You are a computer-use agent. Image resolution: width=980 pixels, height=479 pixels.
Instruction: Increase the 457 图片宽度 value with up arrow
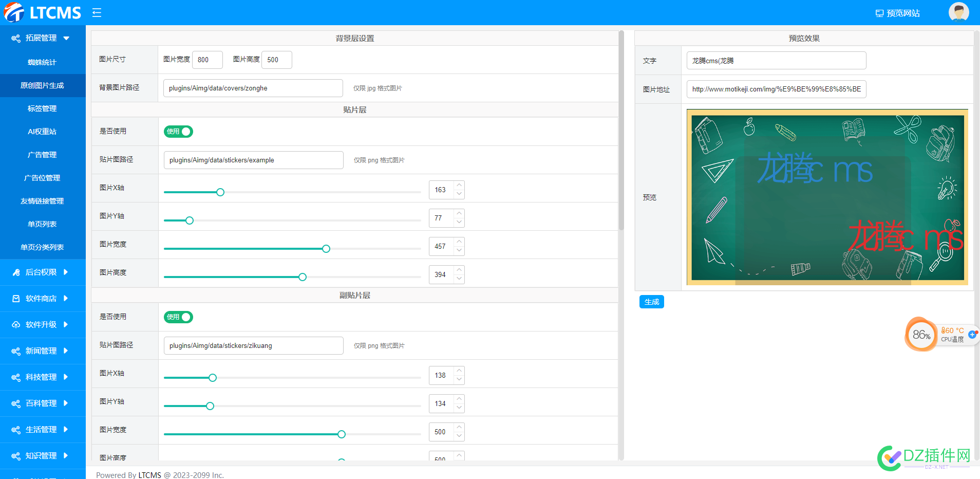[x=459, y=242]
